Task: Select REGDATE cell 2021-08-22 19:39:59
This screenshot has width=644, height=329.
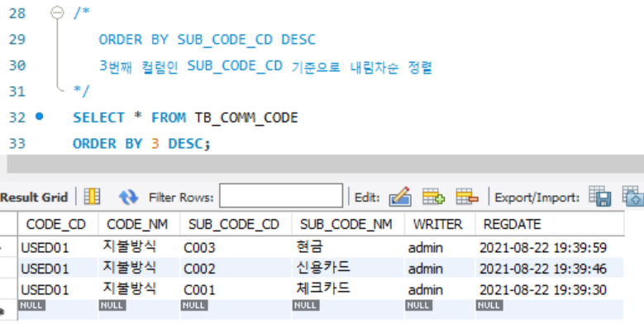Action: click(x=549, y=247)
